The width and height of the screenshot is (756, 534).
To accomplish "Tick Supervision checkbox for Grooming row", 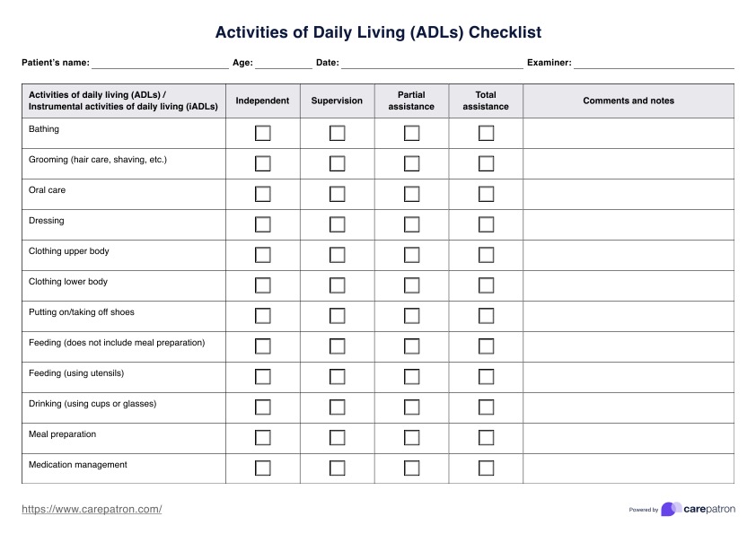I will (337, 164).
